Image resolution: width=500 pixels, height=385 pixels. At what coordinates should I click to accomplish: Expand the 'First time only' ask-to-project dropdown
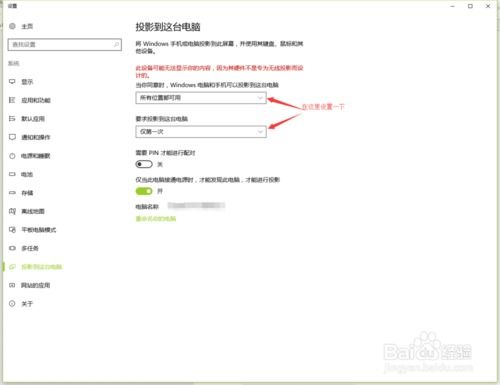tap(201, 132)
